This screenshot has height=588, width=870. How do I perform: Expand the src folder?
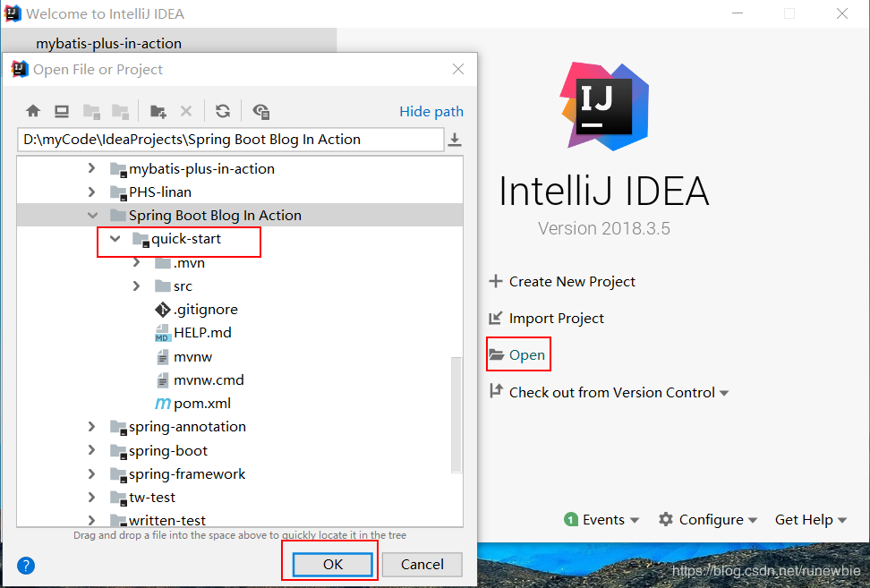point(136,286)
